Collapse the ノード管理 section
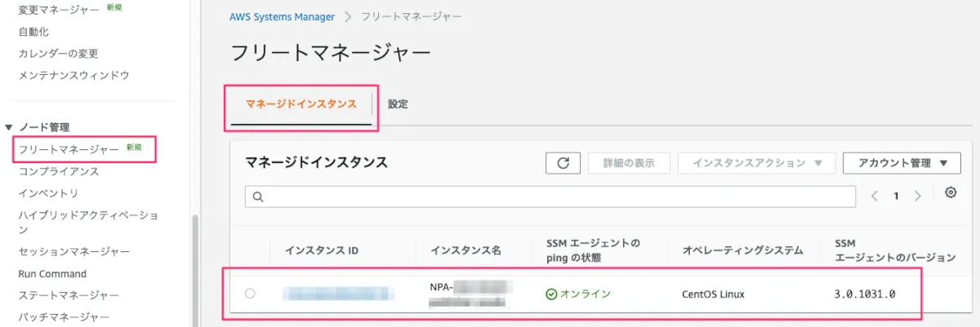 click(x=10, y=127)
